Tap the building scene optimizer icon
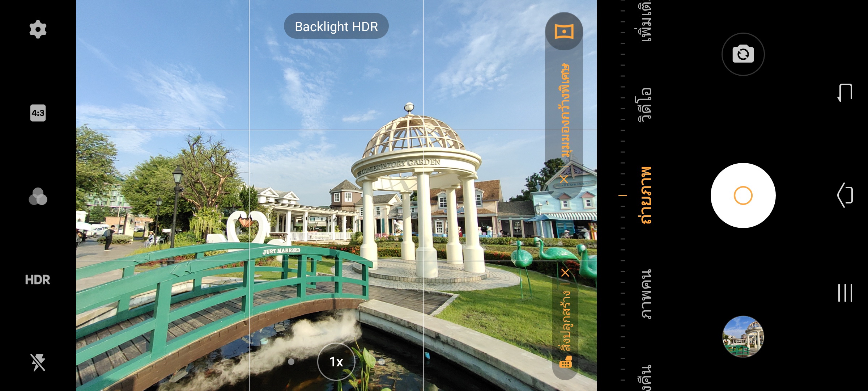This screenshot has width=868, height=391. pyautogui.click(x=565, y=362)
